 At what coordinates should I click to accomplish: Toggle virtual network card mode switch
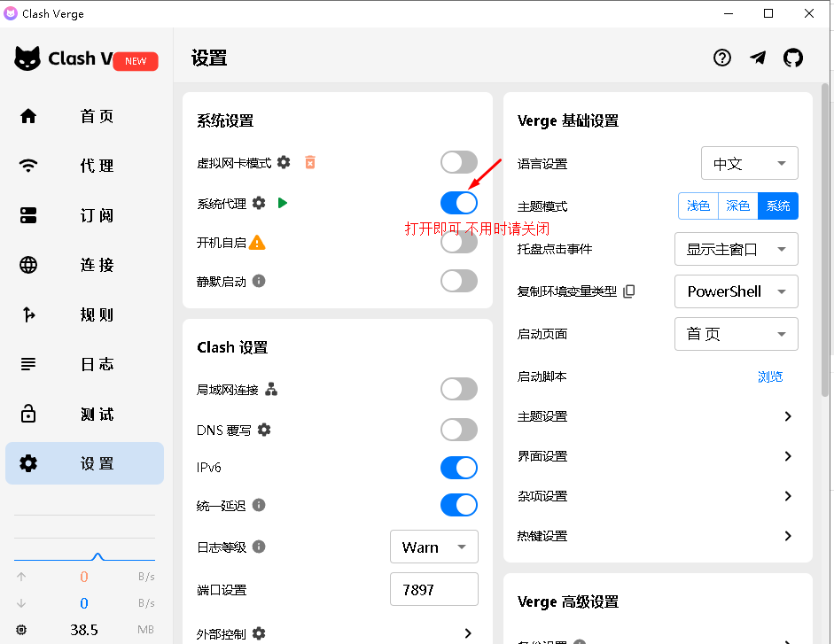click(458, 162)
